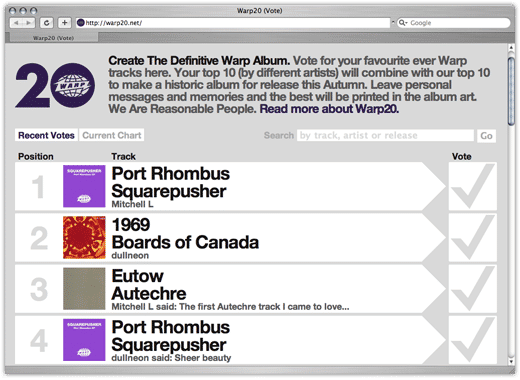Open the Squarepusher cover art in position 1
This screenshot has width=520, height=380.
[84, 186]
